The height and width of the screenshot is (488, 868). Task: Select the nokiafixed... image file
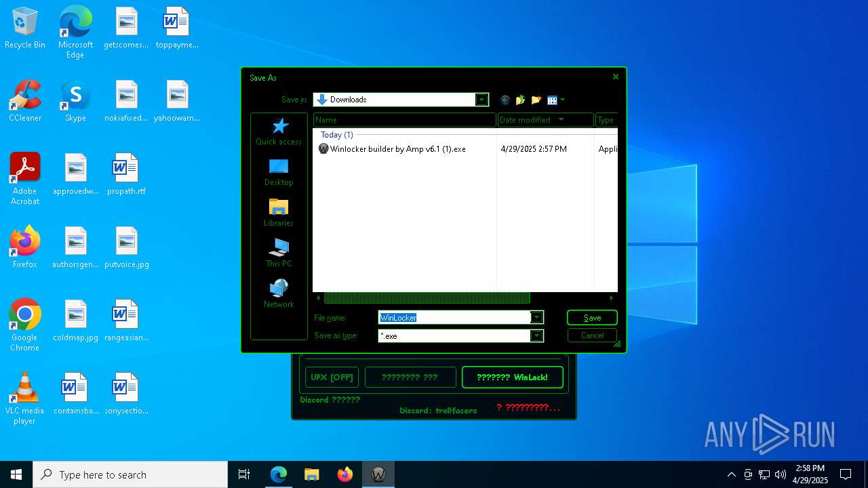[x=126, y=101]
